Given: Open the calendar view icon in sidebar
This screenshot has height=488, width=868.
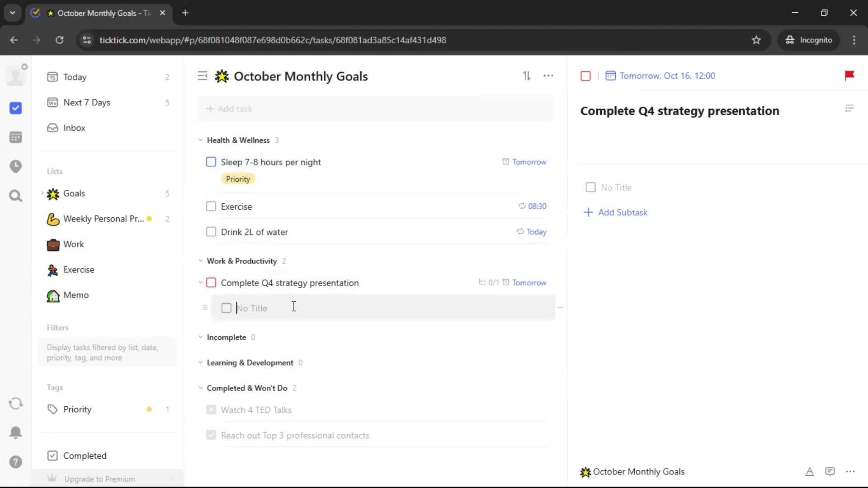Looking at the screenshot, I should (16, 137).
